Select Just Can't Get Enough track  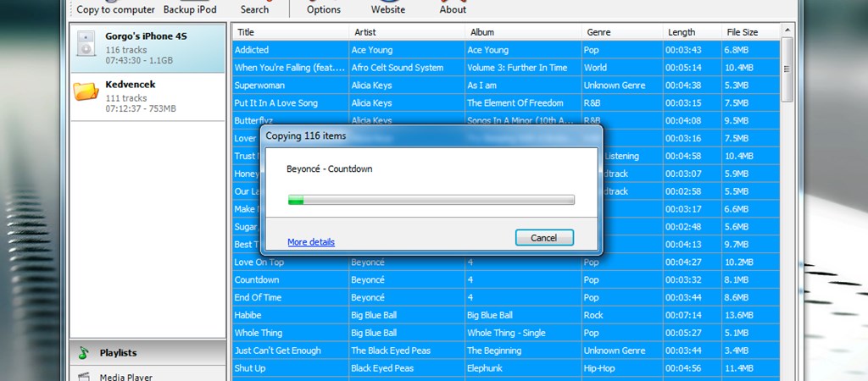pyautogui.click(x=505, y=351)
